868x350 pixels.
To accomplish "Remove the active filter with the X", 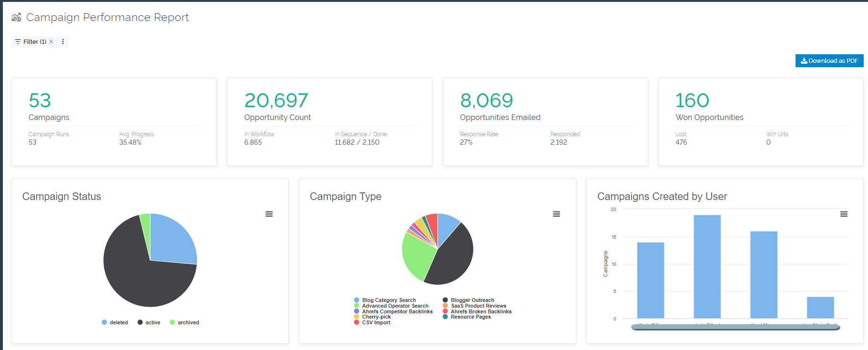I will pos(51,42).
